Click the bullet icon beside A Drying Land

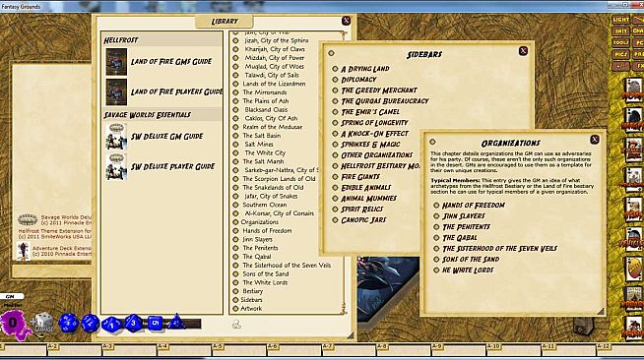[335, 69]
